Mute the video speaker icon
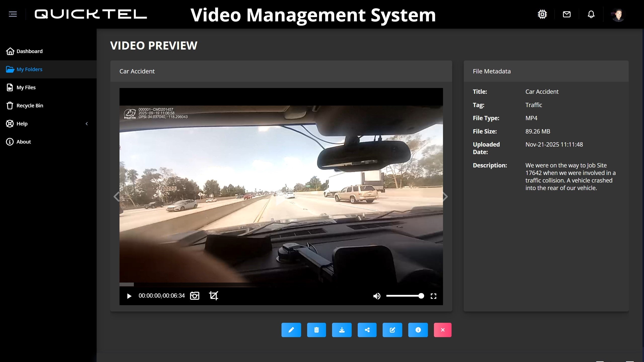 pyautogui.click(x=377, y=296)
